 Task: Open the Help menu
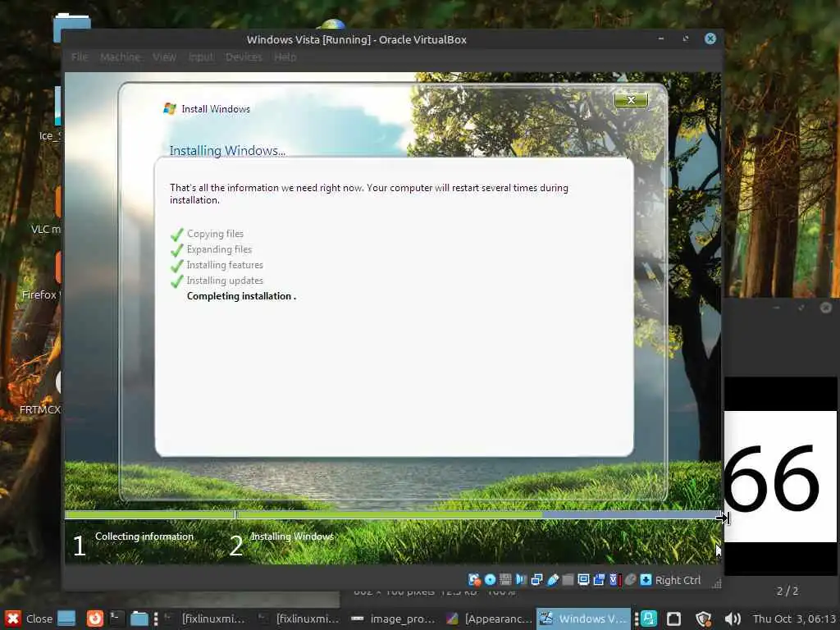pos(285,57)
